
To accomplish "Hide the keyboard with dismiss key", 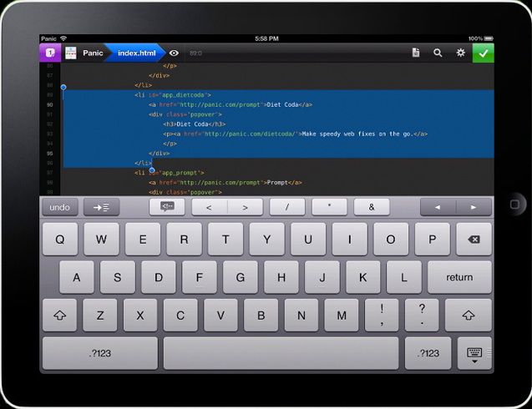I will 474,354.
